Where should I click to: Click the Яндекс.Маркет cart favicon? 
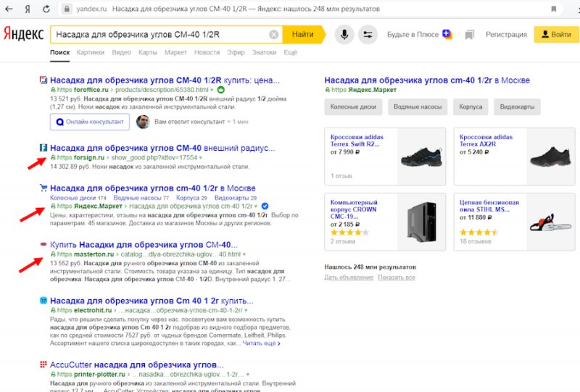click(43, 188)
